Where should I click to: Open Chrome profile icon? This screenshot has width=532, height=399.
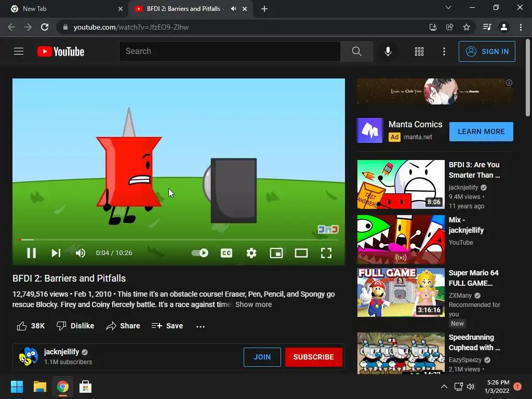[504, 27]
